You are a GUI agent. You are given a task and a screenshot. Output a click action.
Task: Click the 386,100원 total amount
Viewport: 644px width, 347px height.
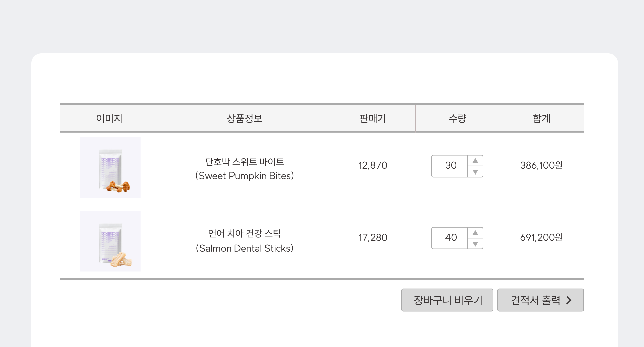pos(541,165)
